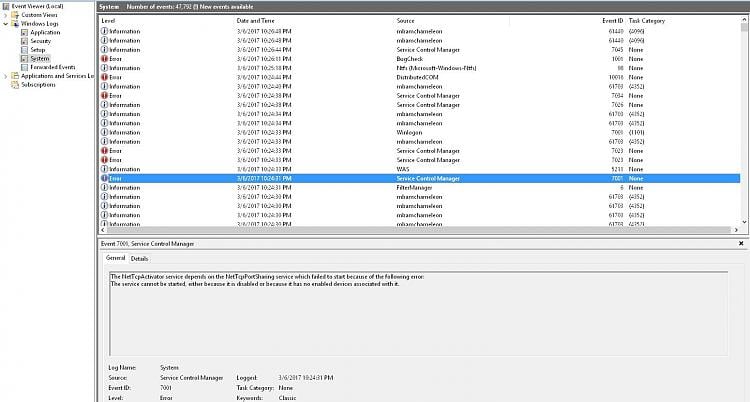Image resolution: width=750 pixels, height=402 pixels.
Task: Click the event list scroll up arrow
Action: point(744,20)
